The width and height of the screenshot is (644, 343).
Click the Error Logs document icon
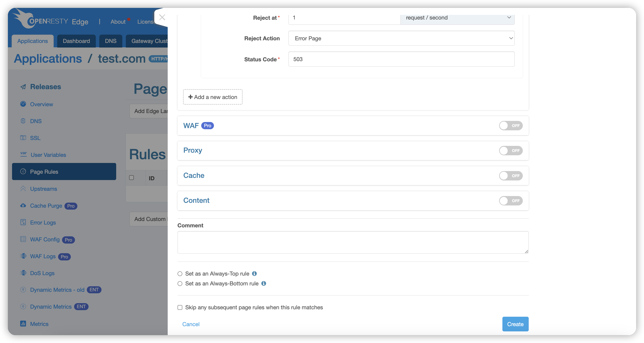click(x=23, y=222)
